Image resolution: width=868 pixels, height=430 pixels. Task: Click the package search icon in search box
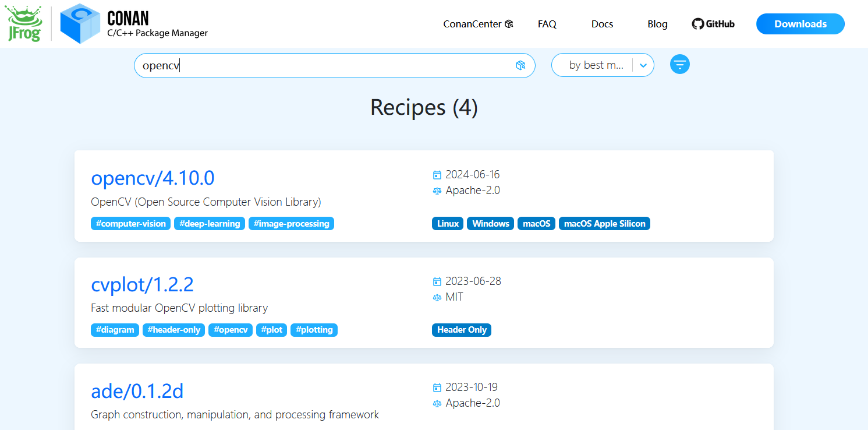520,65
